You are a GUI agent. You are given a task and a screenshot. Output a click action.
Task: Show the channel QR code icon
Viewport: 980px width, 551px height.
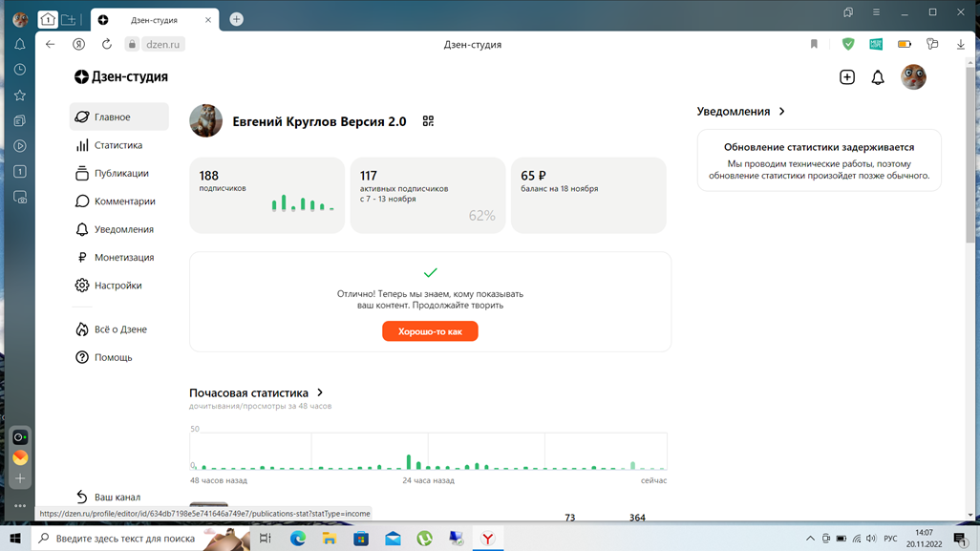[428, 121]
